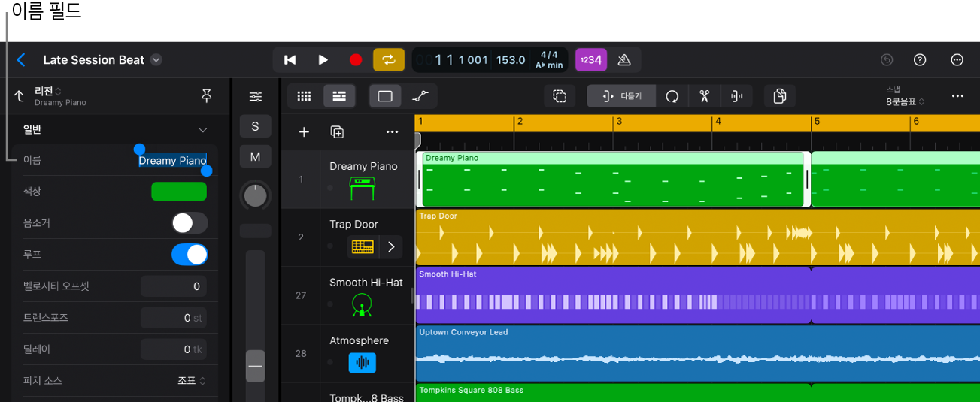
Task: Click the Go to Beginning button
Action: coord(290,60)
